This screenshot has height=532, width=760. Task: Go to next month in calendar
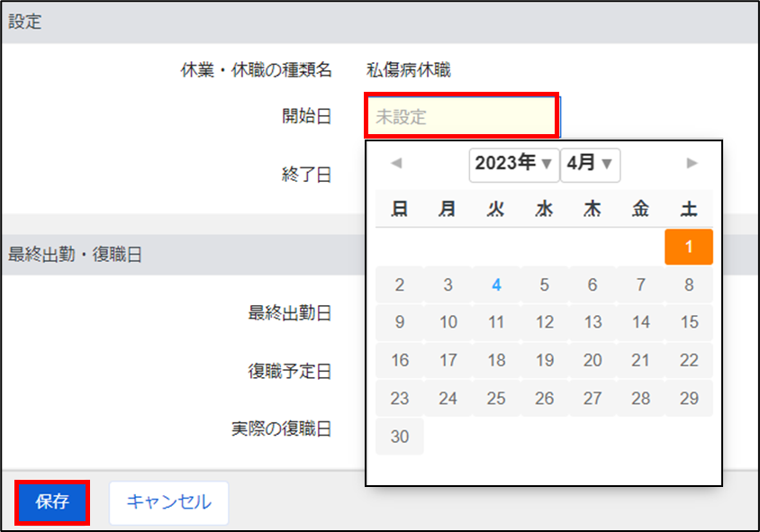pos(692,163)
